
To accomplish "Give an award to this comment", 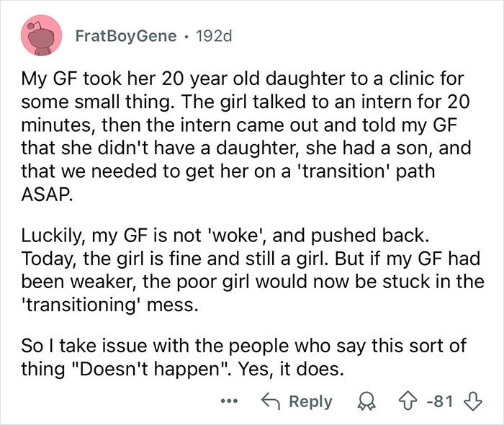I will pyautogui.click(x=366, y=402).
